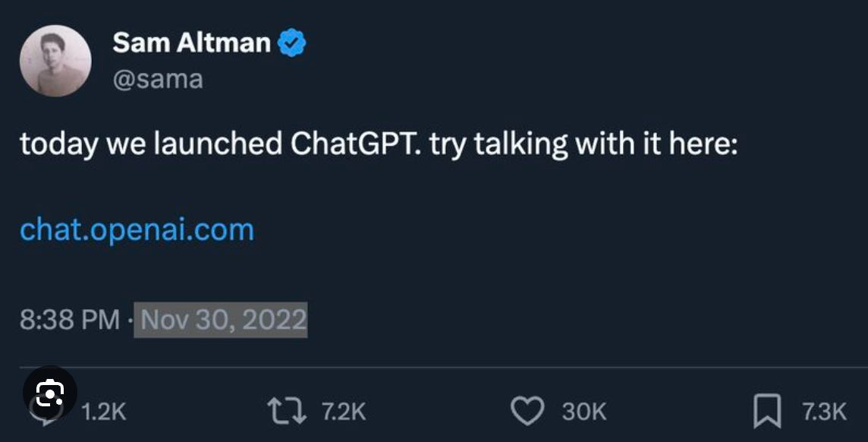Click the Sam Altman display name
The width and height of the screenshot is (868, 442).
click(x=191, y=43)
